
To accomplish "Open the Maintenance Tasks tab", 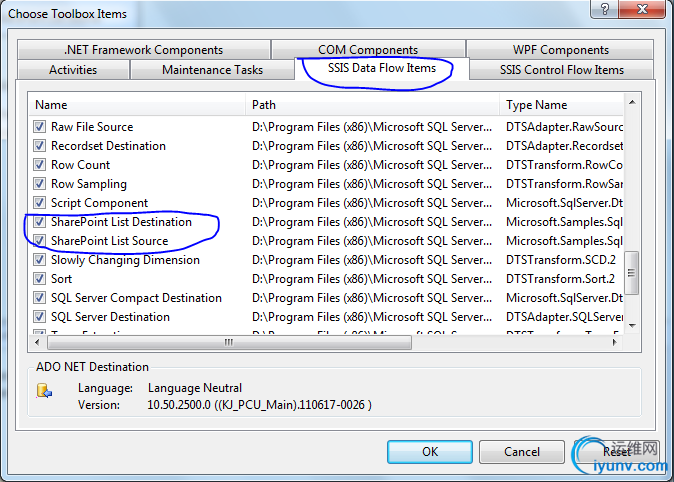I will 212,70.
